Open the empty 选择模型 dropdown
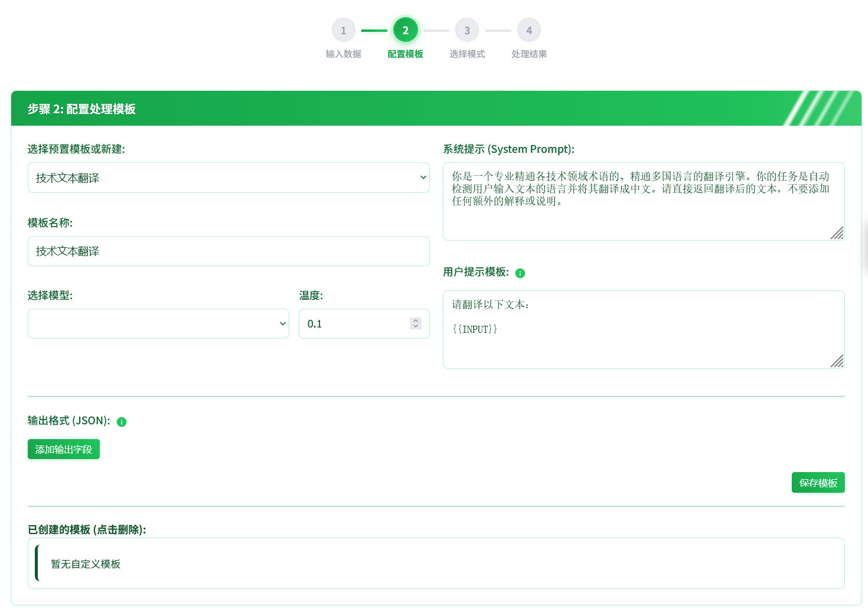The height and width of the screenshot is (609, 868). pos(158,323)
